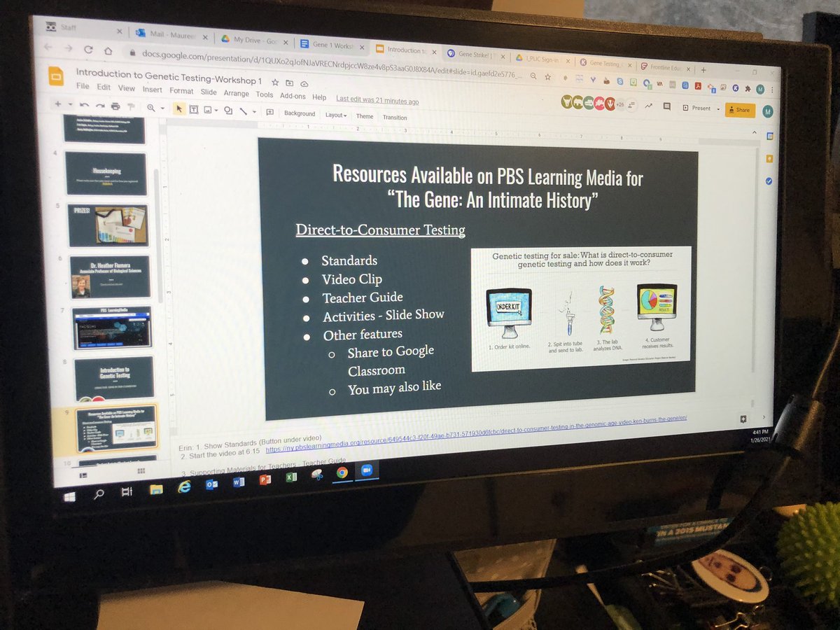This screenshot has width=840, height=630.
Task: Expand the line type dropdown arrow
Action: pos(254,111)
